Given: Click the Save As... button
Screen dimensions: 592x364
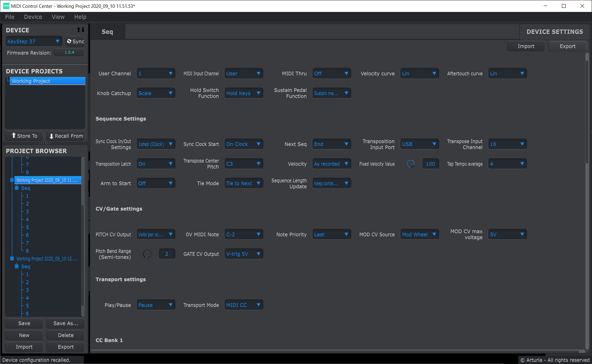Looking at the screenshot, I should pyautogui.click(x=66, y=323).
